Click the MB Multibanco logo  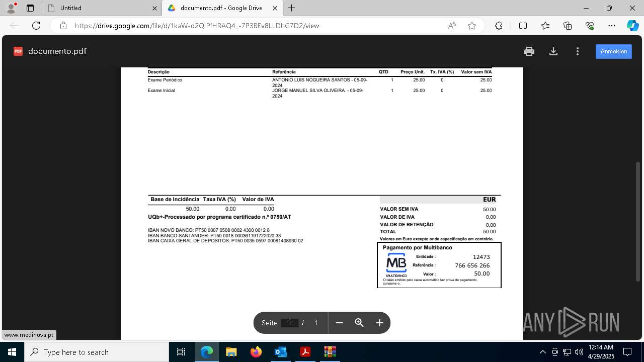tap(396, 265)
